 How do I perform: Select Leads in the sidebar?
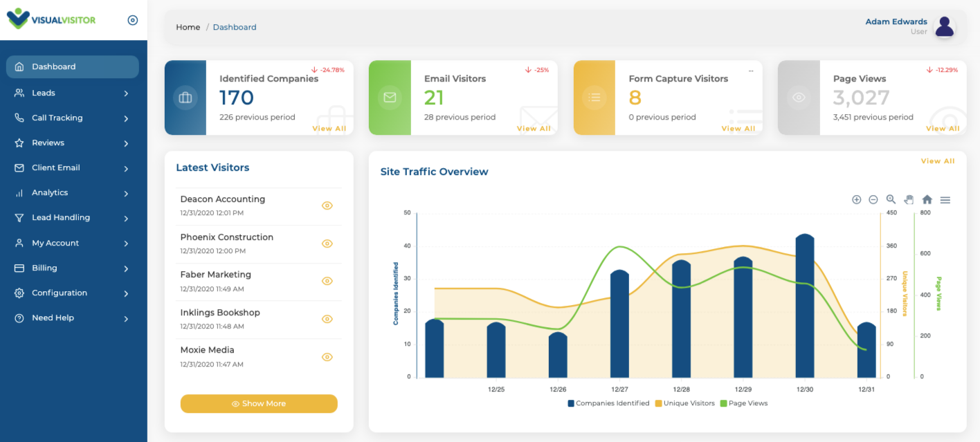(x=44, y=93)
